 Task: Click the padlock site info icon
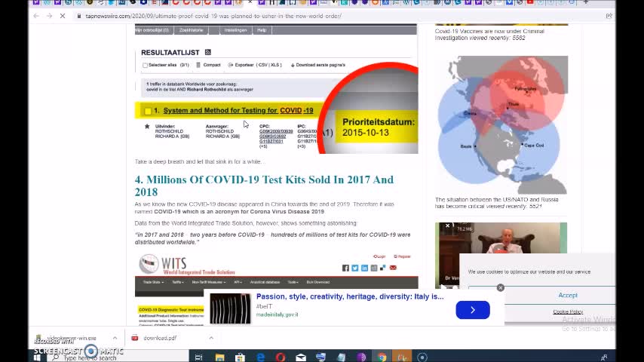tap(79, 16)
